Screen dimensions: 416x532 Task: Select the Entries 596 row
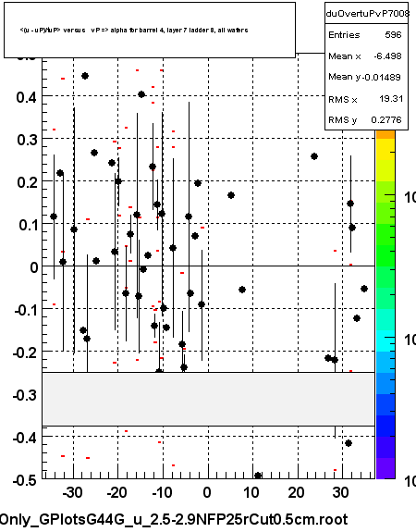[366, 34]
